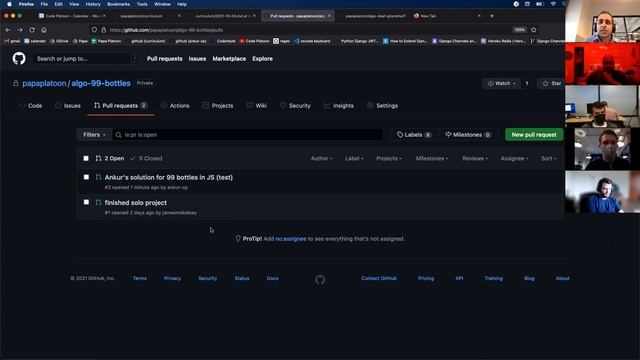Screen dimensions: 640x360
Task: Bookmark this page with the star icon
Action: (533, 30)
